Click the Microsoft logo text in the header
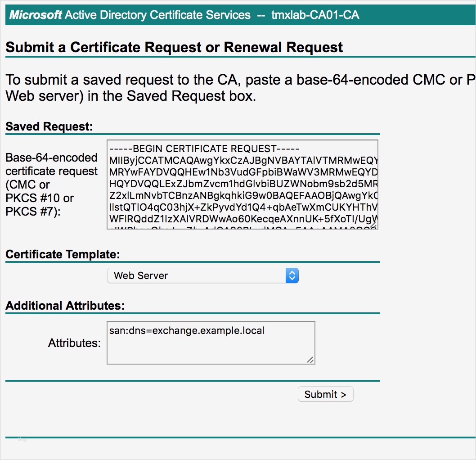 [36, 15]
